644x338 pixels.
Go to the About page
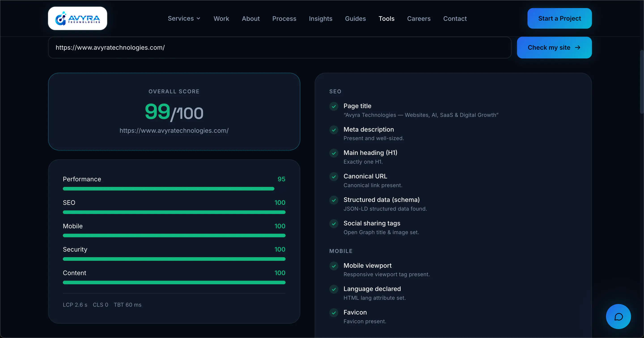tap(251, 19)
